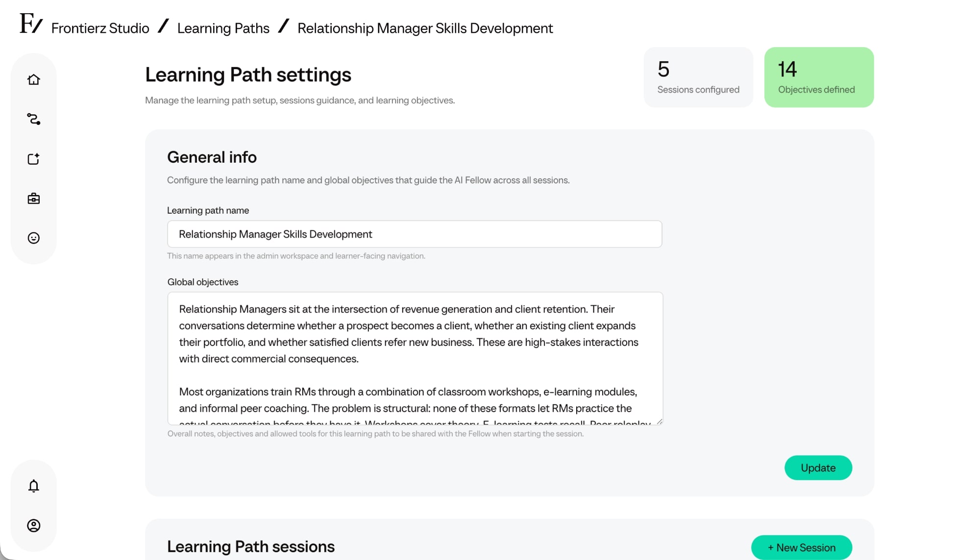The height and width of the screenshot is (560, 980).
Task: Open the briefcase icon in sidebar
Action: point(33,198)
